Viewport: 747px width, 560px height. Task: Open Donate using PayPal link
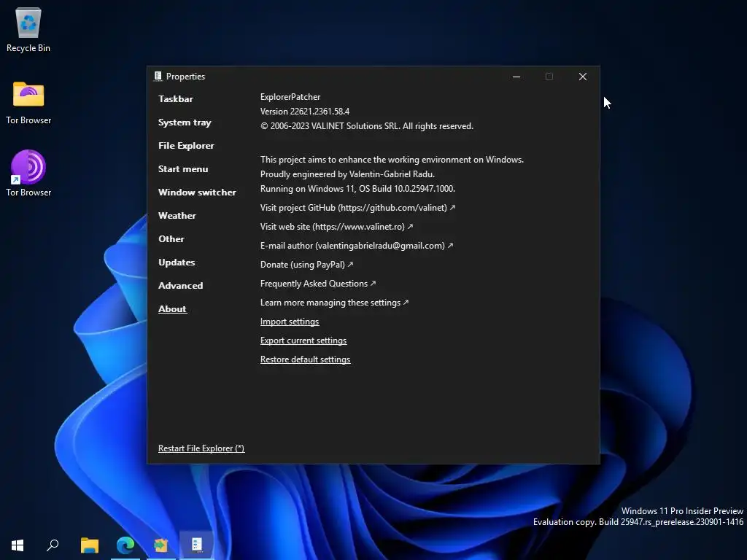(x=306, y=265)
